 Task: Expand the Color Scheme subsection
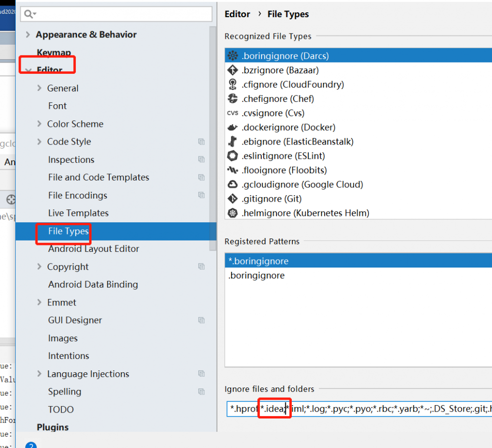39,123
